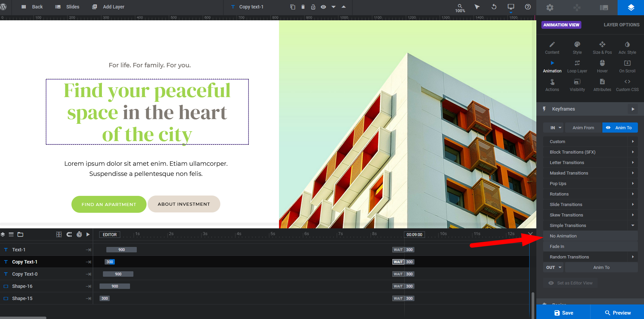This screenshot has height=319, width=644.
Task: Open Custom CSS options
Action: pos(627,85)
